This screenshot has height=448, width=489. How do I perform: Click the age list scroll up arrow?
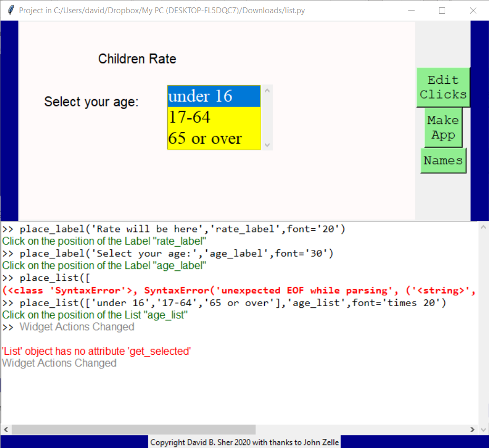(267, 91)
